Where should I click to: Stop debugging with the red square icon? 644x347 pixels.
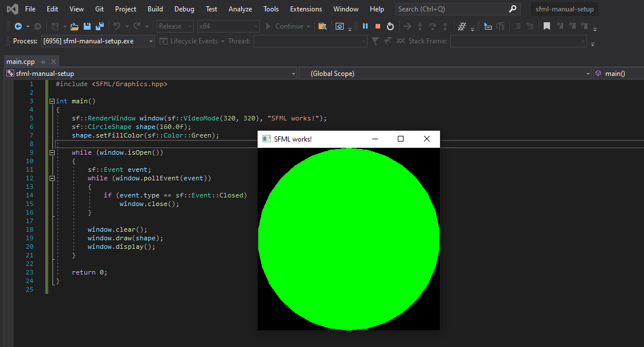click(378, 26)
